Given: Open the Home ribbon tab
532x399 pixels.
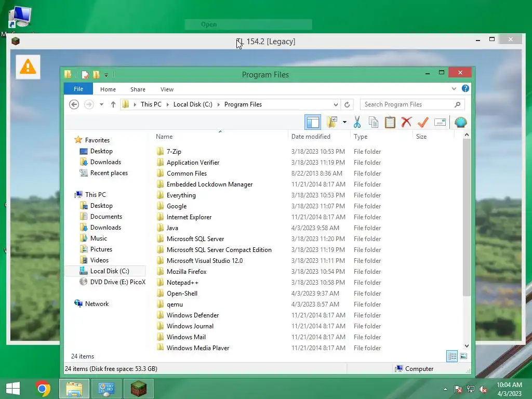Looking at the screenshot, I should 108,89.
